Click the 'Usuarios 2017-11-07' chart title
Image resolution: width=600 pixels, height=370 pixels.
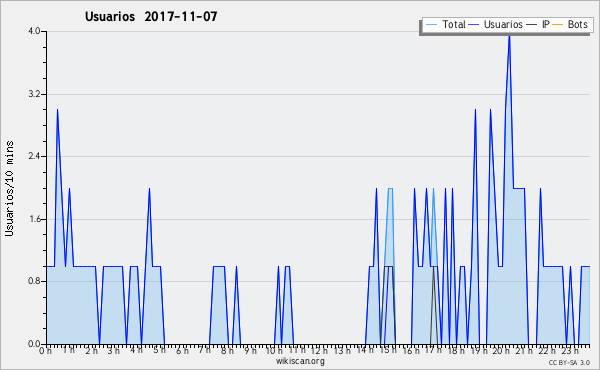(x=151, y=17)
